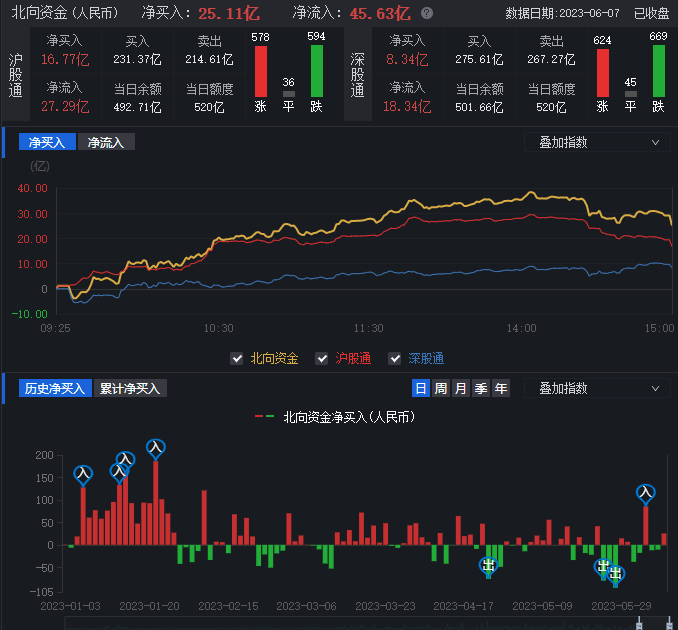678x630 pixels.
Task: Select the 季 quarterly period button
Action: pyautogui.click(x=480, y=388)
